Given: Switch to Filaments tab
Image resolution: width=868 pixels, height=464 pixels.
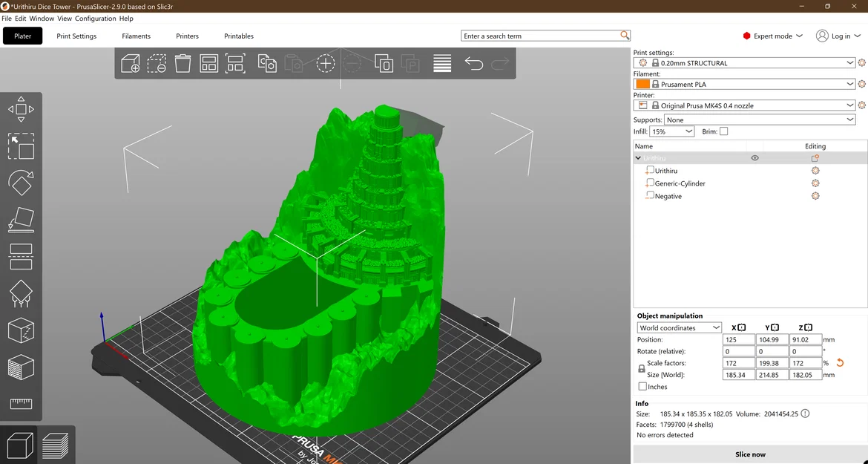Looking at the screenshot, I should pyautogui.click(x=137, y=36).
